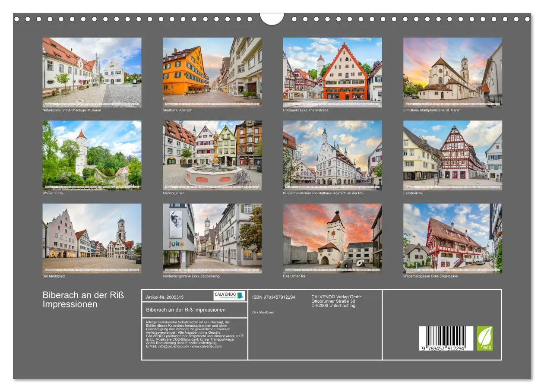Click caption 'Eseldenkmal'
This screenshot has width=544, height=392.
click(413, 193)
